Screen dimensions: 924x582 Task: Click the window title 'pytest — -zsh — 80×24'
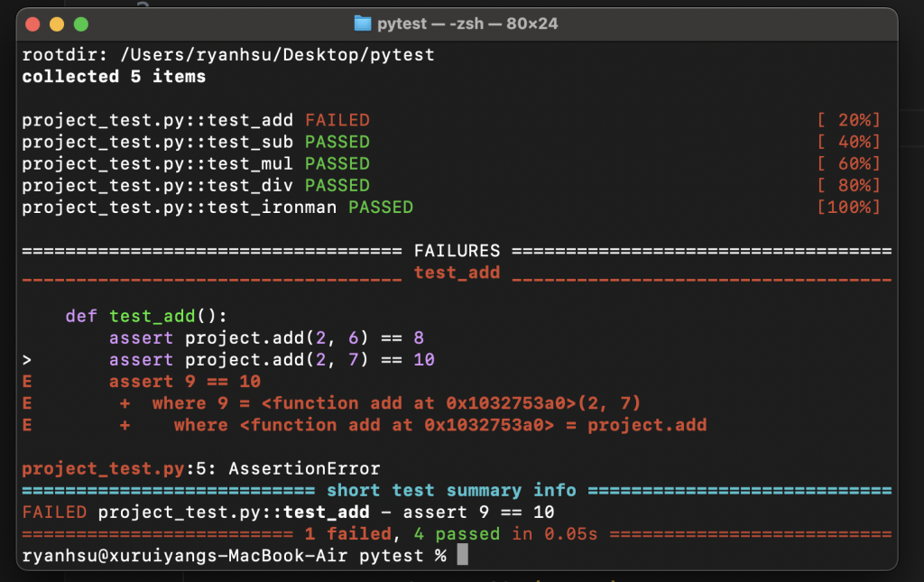tap(467, 23)
